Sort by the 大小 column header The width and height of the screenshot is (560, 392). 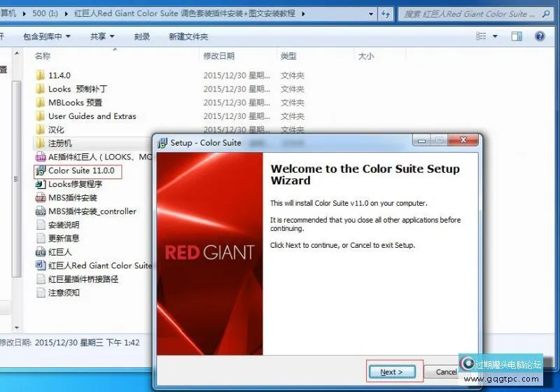coord(366,56)
